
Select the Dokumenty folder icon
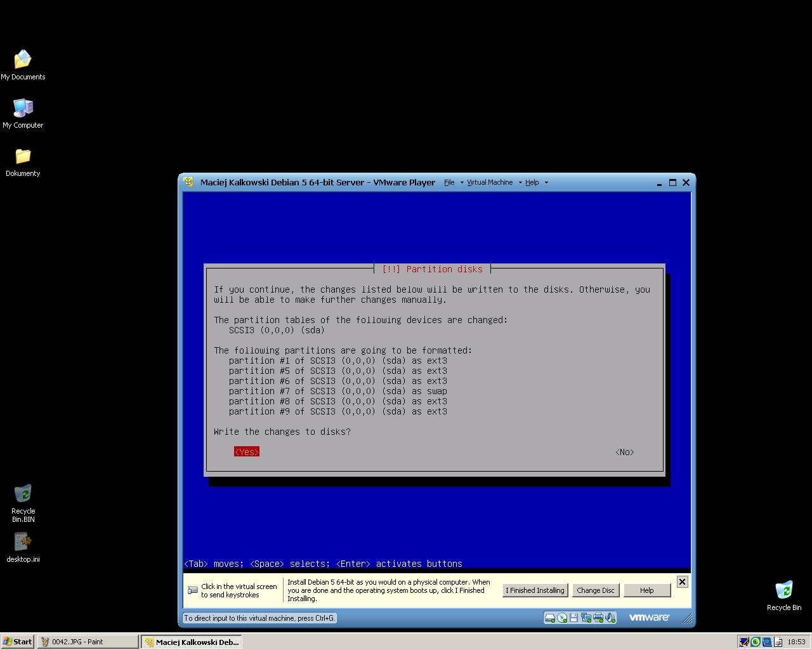23,162
